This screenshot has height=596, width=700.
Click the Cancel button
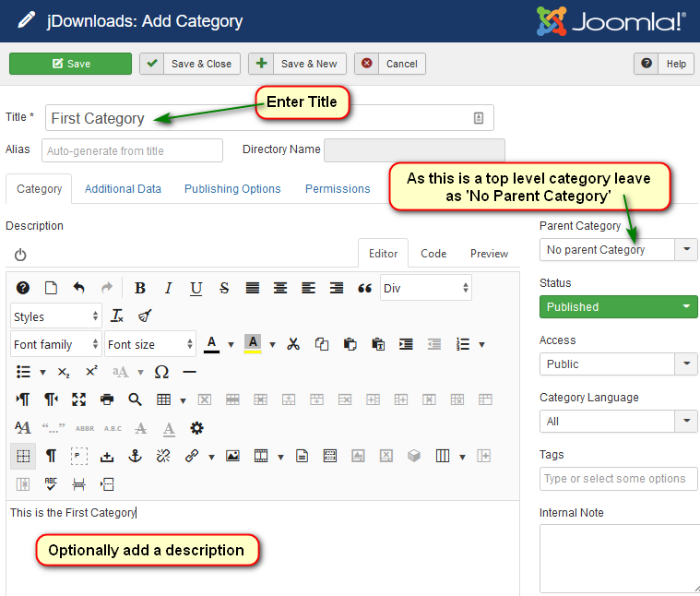(x=390, y=64)
